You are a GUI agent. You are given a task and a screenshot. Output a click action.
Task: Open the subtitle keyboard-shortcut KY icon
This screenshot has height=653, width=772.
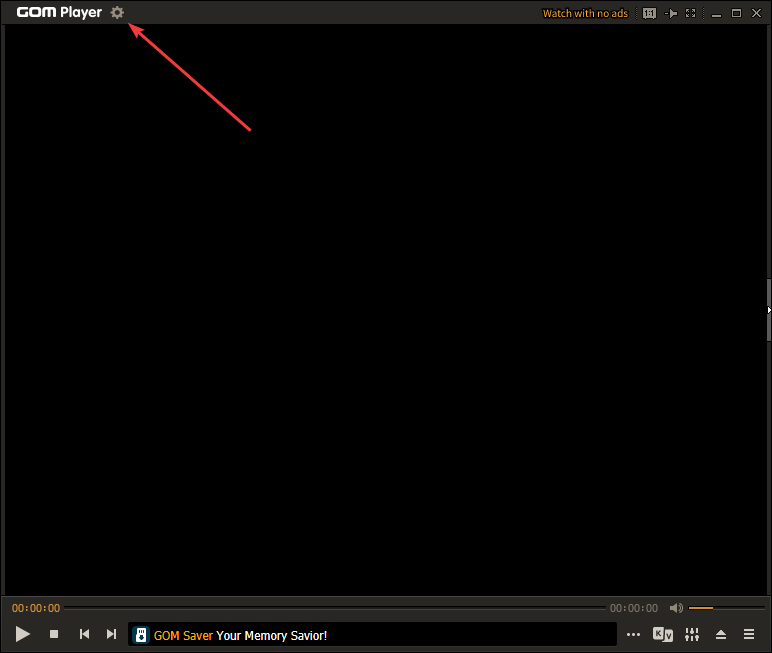click(662, 634)
